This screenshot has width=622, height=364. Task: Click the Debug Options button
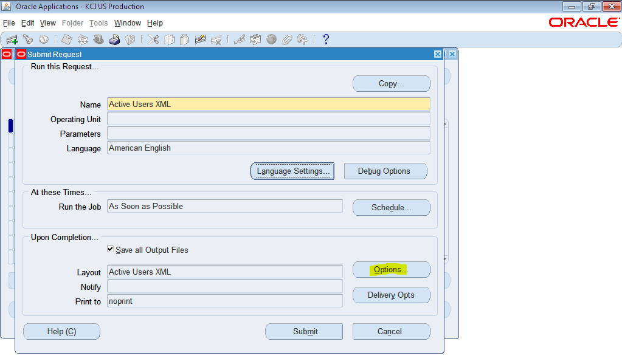pyautogui.click(x=385, y=171)
